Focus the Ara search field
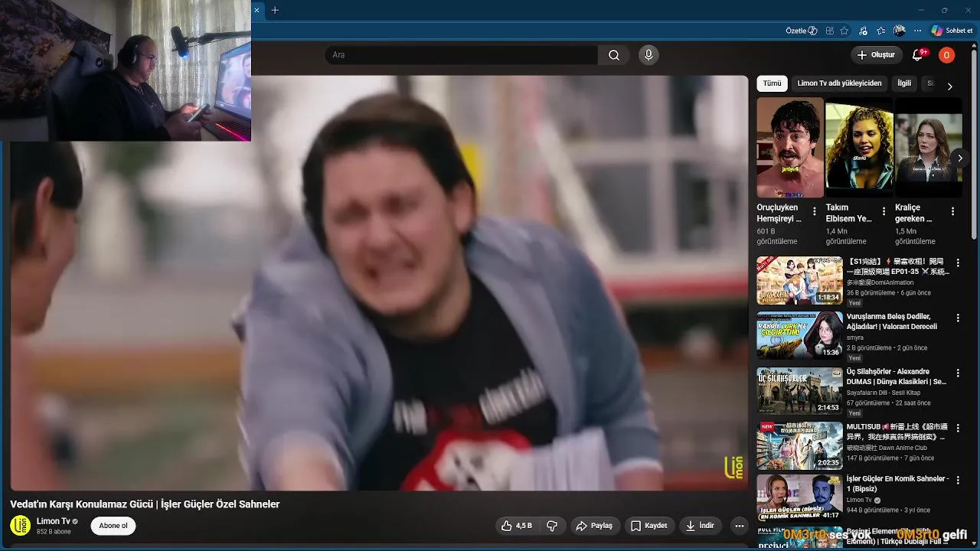The width and height of the screenshot is (980, 551). 461,55
